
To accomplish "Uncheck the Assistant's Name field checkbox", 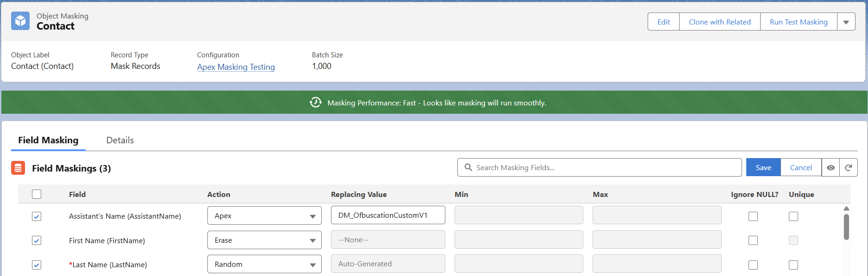I will (37, 216).
